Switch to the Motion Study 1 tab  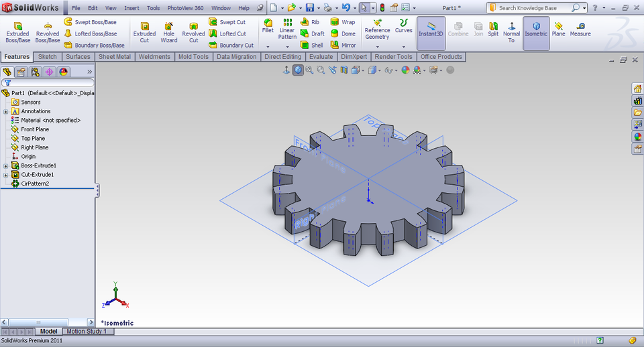[86, 331]
